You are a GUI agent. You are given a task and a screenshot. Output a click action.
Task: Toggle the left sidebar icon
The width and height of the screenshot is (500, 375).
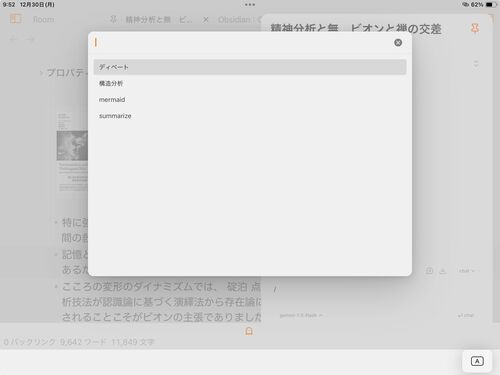click(x=15, y=19)
